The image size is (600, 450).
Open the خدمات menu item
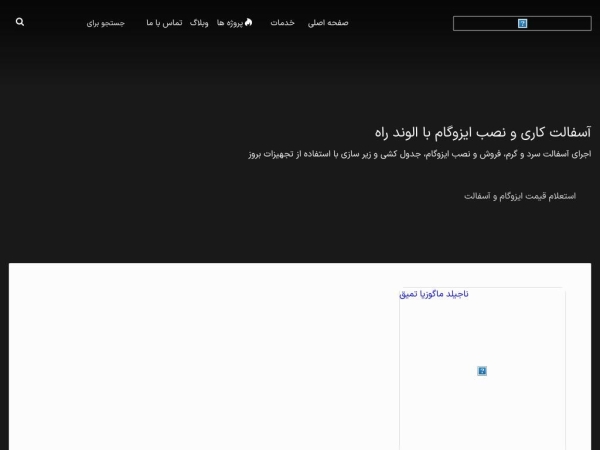282,23
